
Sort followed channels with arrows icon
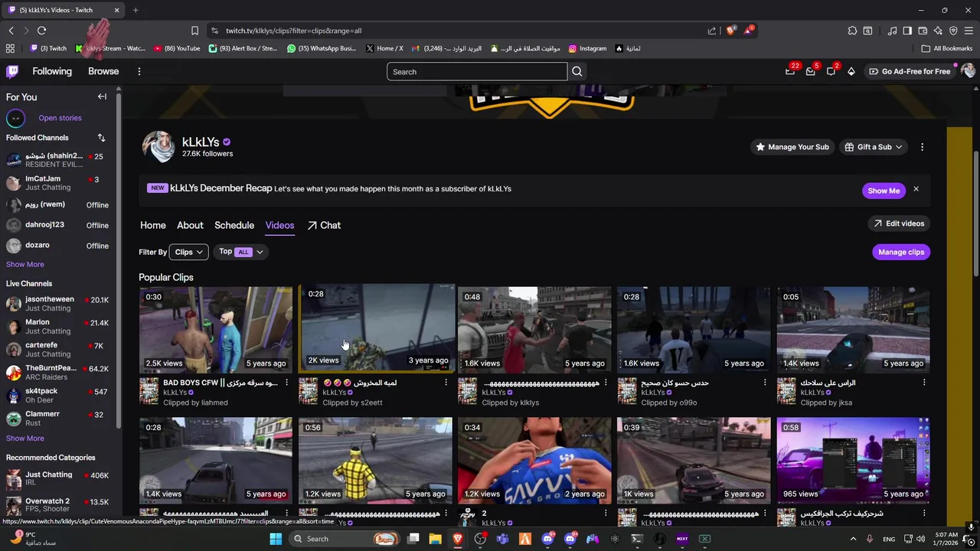click(101, 138)
